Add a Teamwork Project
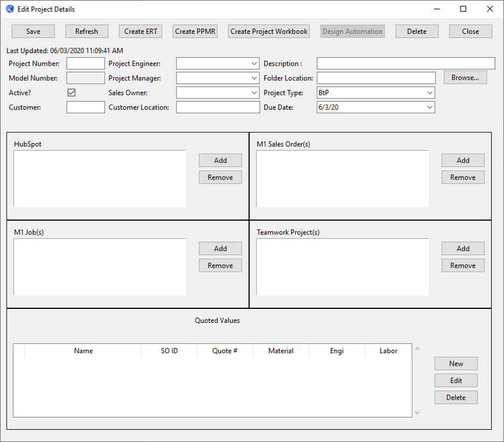 (463, 248)
